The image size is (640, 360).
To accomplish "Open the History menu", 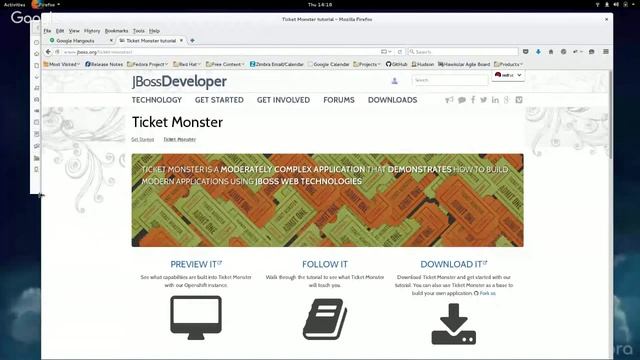I will (x=92, y=31).
